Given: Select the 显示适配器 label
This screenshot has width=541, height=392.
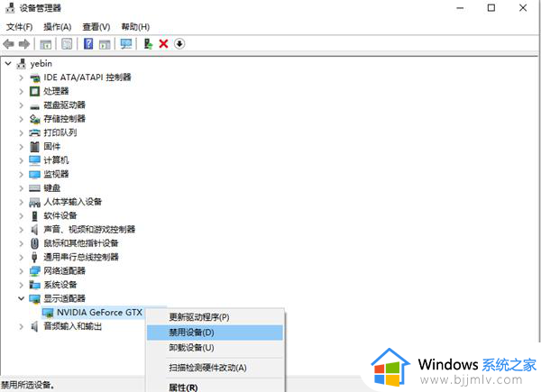Looking at the screenshot, I should [x=65, y=298].
